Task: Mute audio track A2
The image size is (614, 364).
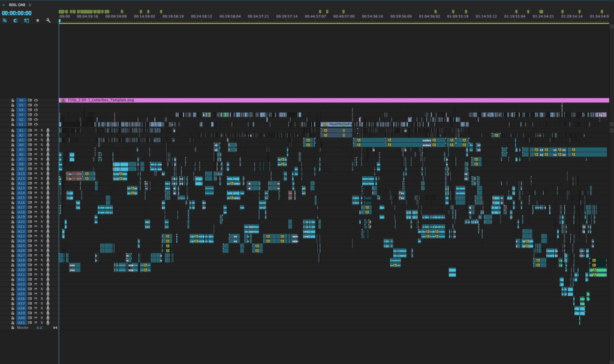Action: pos(35,135)
